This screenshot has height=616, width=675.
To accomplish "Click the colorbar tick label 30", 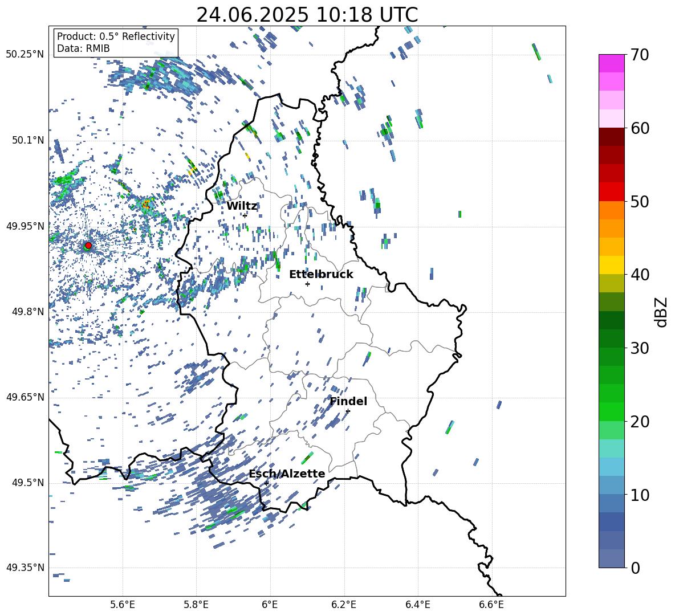I will pyautogui.click(x=640, y=348).
